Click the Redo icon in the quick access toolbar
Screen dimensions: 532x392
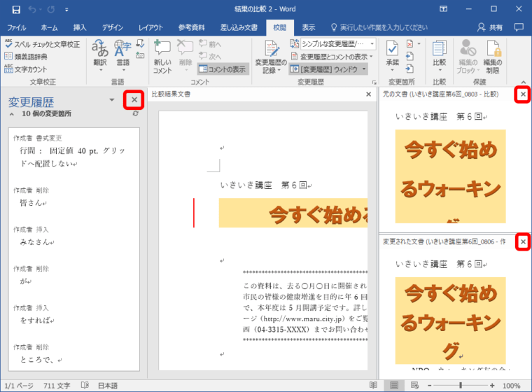click(51, 10)
